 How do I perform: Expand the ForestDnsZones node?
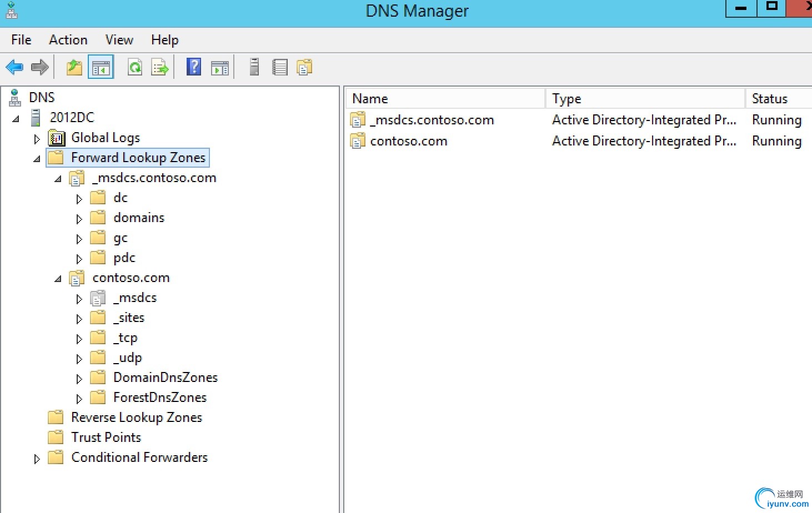tap(79, 399)
